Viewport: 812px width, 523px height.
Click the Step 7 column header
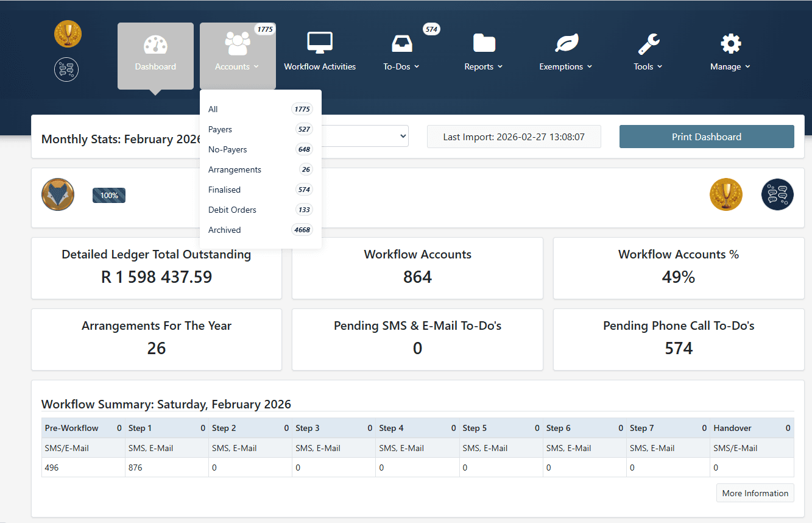(x=668, y=428)
